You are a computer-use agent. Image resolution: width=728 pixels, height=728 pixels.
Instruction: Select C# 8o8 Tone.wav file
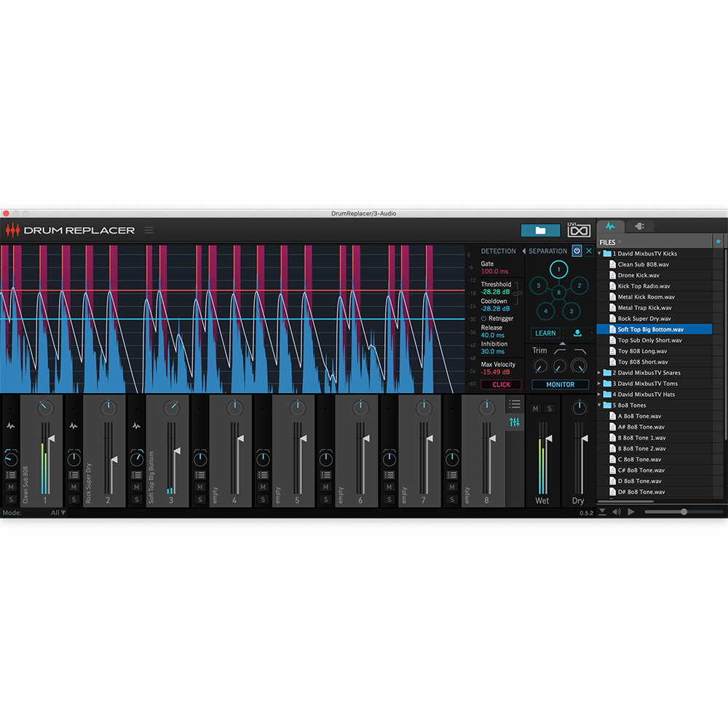pyautogui.click(x=654, y=470)
